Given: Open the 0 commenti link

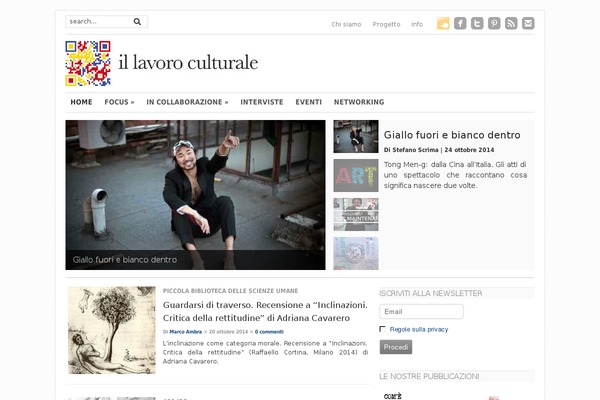Looking at the screenshot, I should coord(269,332).
